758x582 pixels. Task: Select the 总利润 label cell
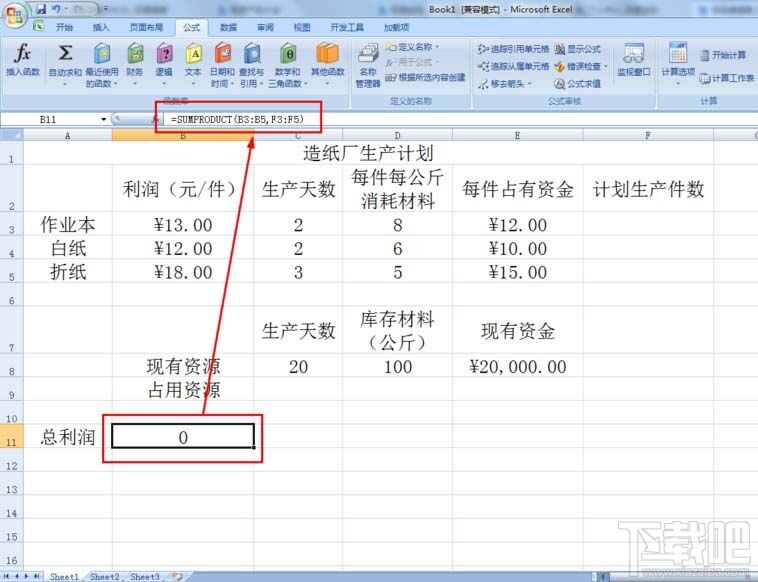[x=68, y=436]
